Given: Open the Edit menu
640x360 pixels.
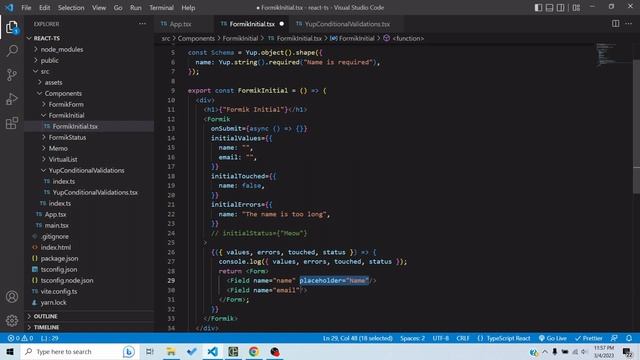Looking at the screenshot, I should click(44, 7).
